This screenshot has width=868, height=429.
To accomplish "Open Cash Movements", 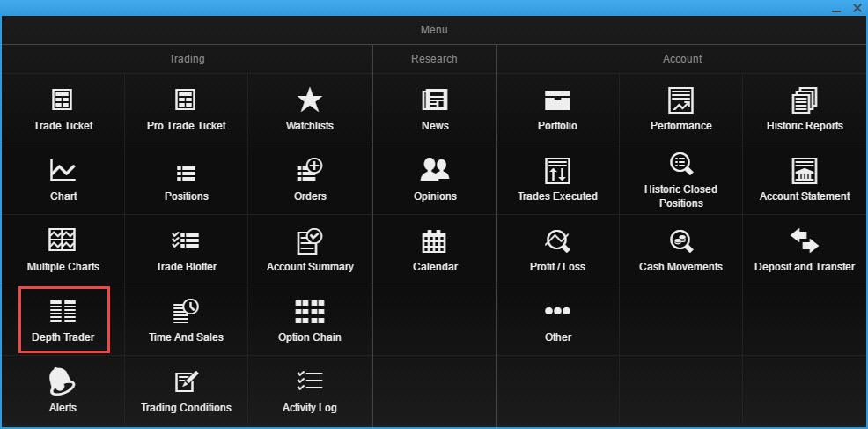I will point(680,250).
